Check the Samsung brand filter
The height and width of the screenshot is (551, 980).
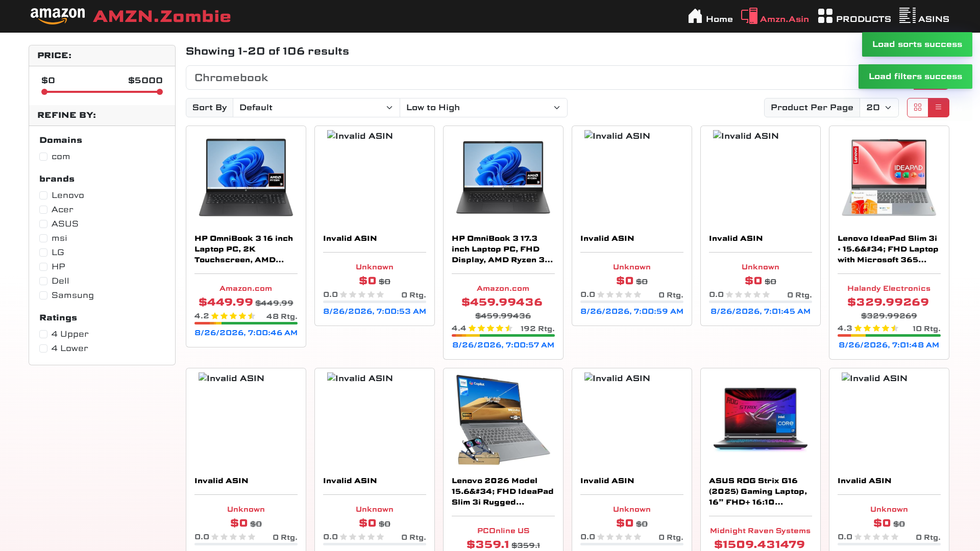(x=43, y=295)
